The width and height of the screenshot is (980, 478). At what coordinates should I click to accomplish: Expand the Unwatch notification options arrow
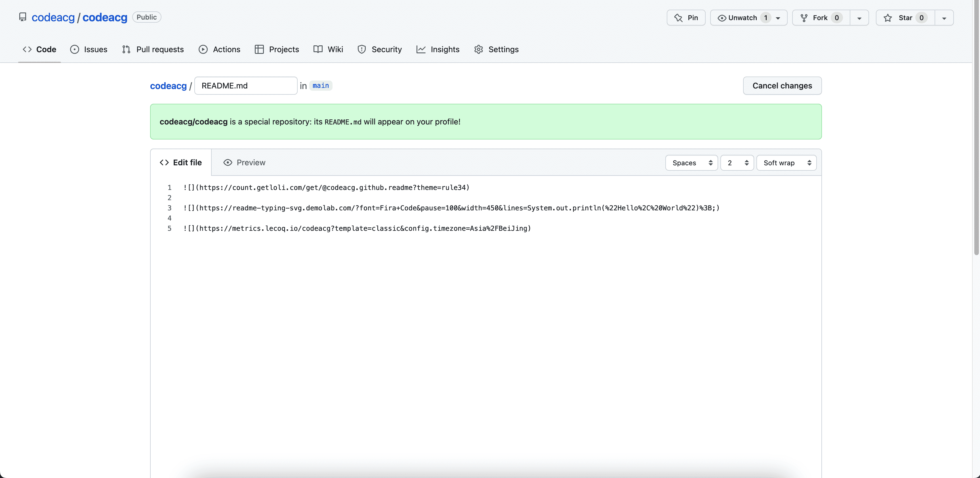778,18
